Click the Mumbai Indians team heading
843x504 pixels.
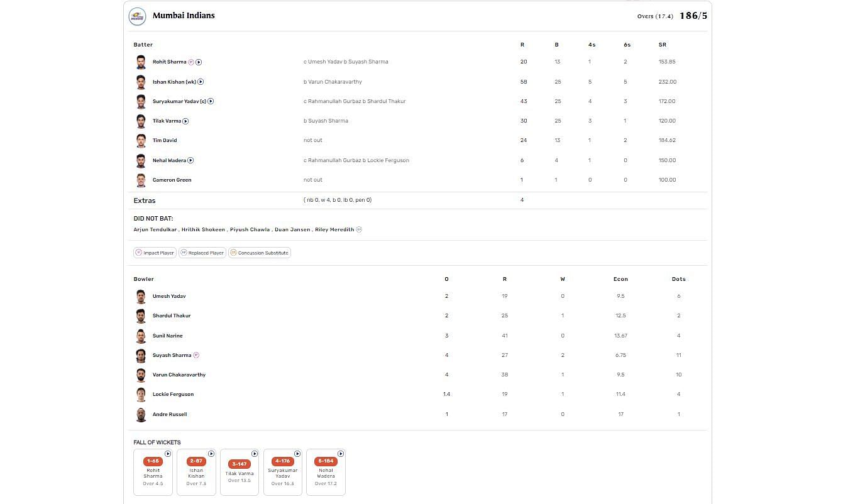click(184, 15)
